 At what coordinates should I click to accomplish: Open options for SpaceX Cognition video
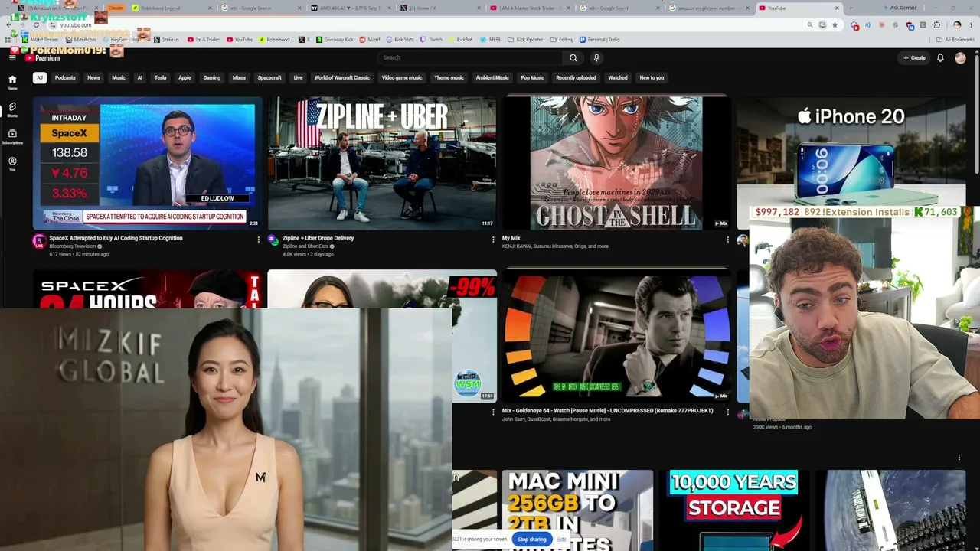[x=258, y=240]
